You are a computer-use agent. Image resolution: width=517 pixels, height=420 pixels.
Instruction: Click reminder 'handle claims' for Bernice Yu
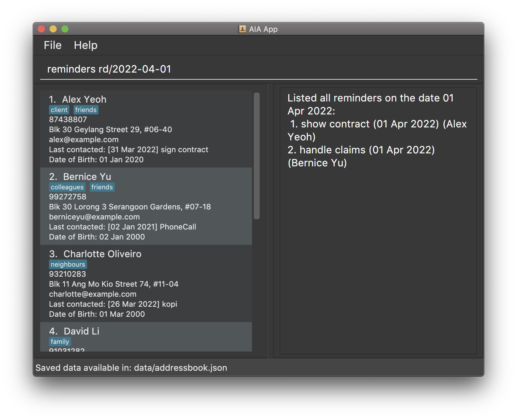(x=361, y=156)
